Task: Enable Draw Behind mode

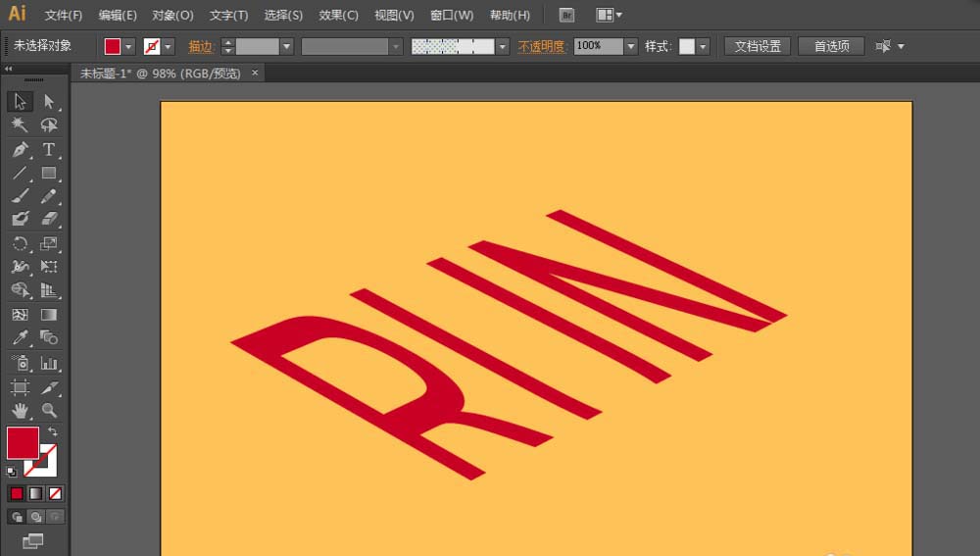Action: [36, 517]
